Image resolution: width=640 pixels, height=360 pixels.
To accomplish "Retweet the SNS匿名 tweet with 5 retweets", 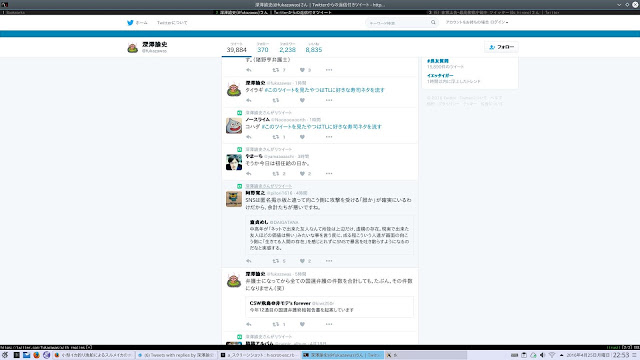I will [x=276, y=261].
